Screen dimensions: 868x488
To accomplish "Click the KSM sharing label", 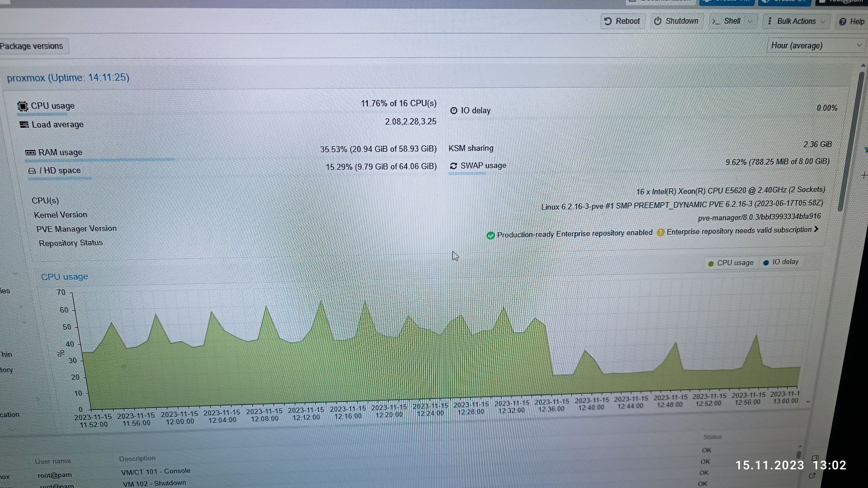I will [471, 148].
